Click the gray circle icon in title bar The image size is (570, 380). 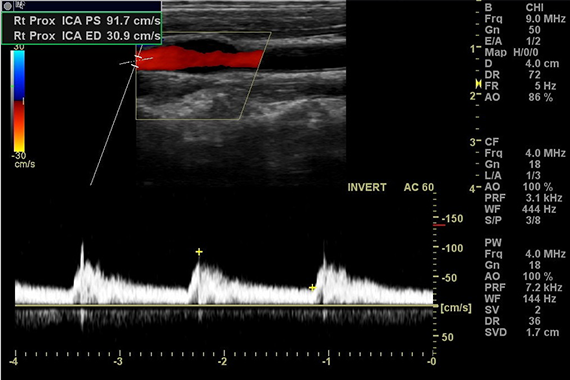(7, 6)
